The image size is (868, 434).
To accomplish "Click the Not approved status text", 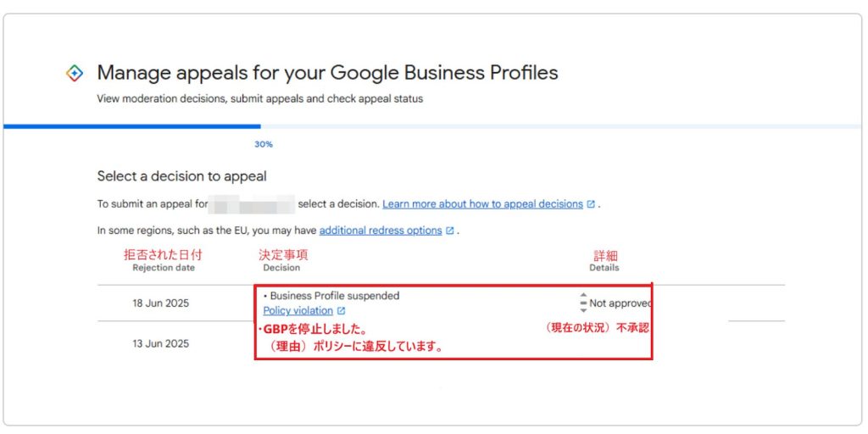I will tap(620, 303).
